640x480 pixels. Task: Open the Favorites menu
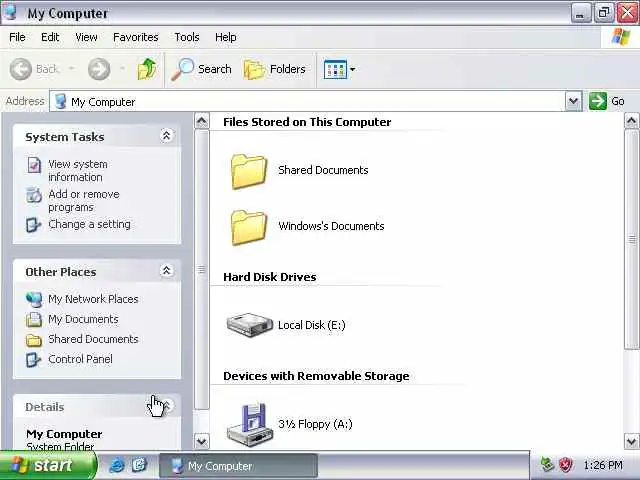point(136,37)
